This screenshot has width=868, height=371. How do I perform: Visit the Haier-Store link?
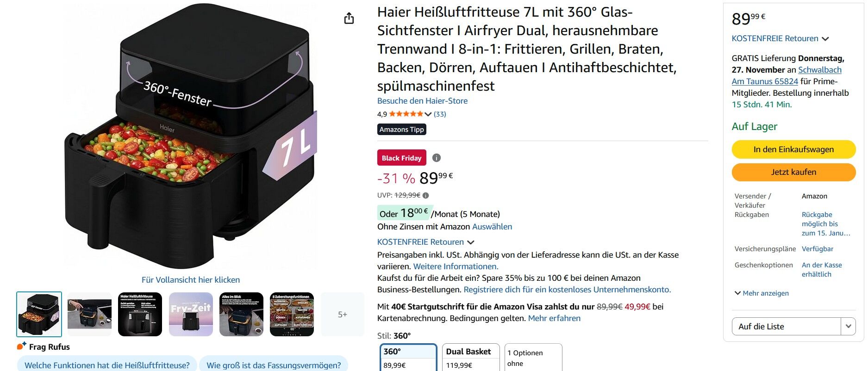422,101
